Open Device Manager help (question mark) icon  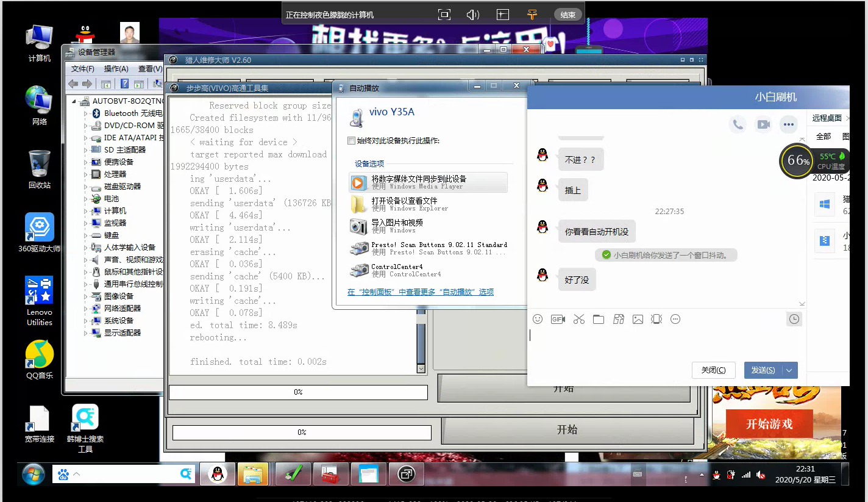[124, 84]
